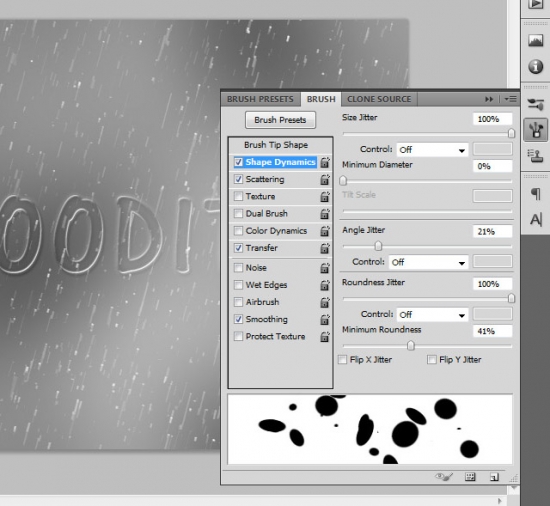Open the Brush Presets dock icon
Viewport: 550px width, 506px height.
[x=535, y=104]
